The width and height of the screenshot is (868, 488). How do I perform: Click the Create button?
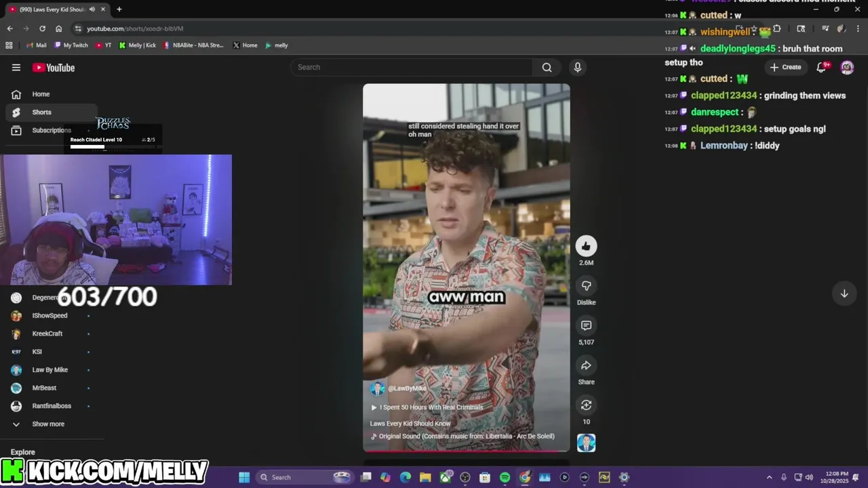point(785,67)
